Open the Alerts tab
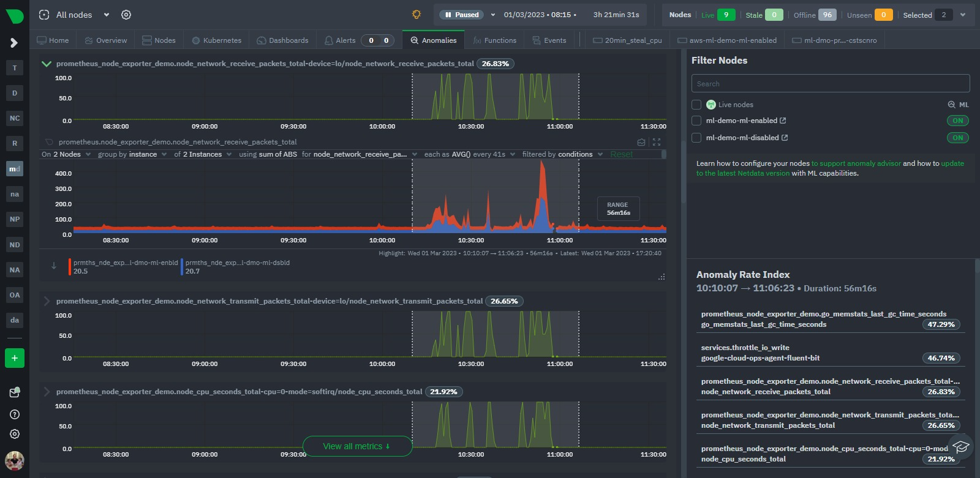 coord(360,40)
